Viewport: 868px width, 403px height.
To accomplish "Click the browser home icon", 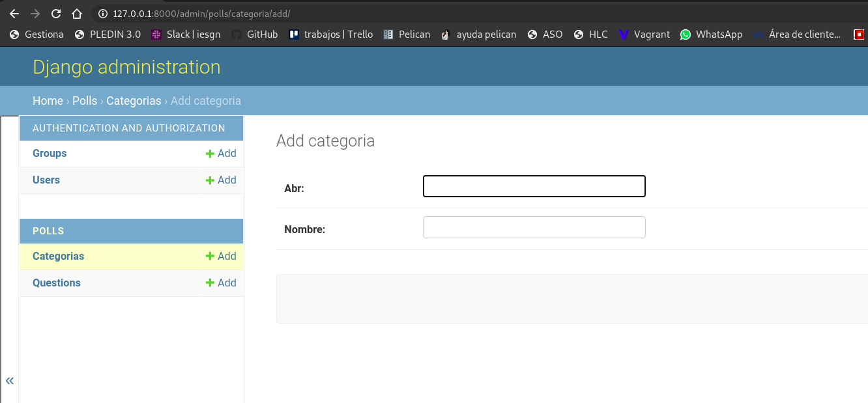I will click(77, 14).
